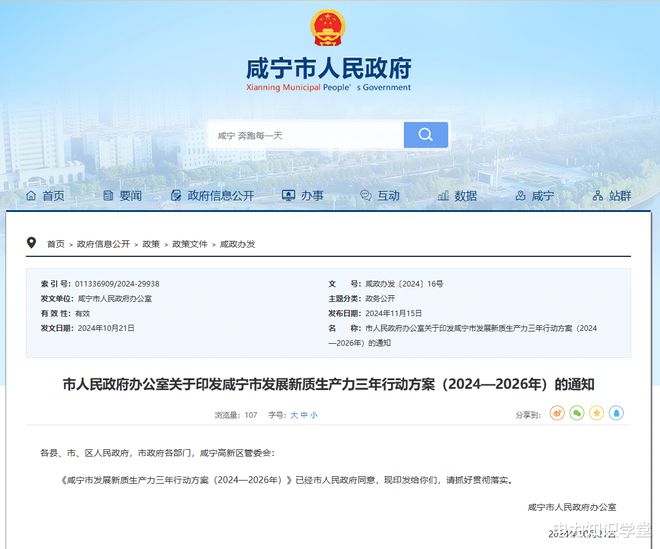The height and width of the screenshot is (549, 660).
Task: Click the person icon beside 咸宁
Action: 521,195
